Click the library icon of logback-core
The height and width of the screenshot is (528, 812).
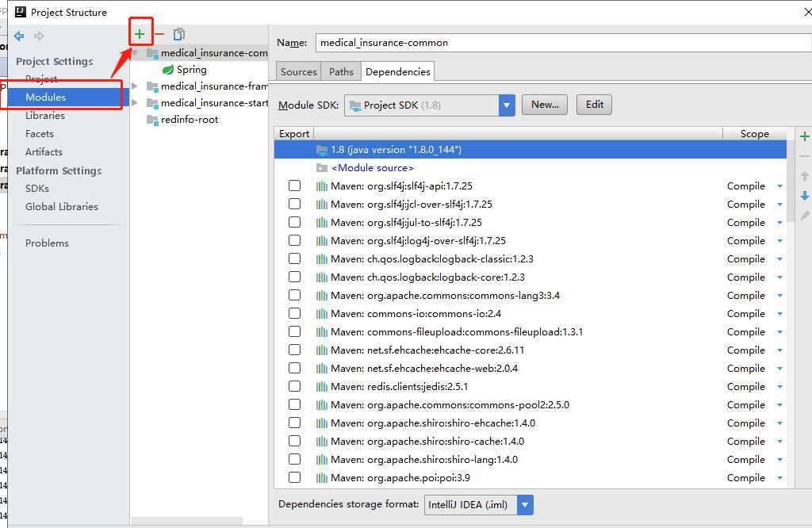[322, 277]
